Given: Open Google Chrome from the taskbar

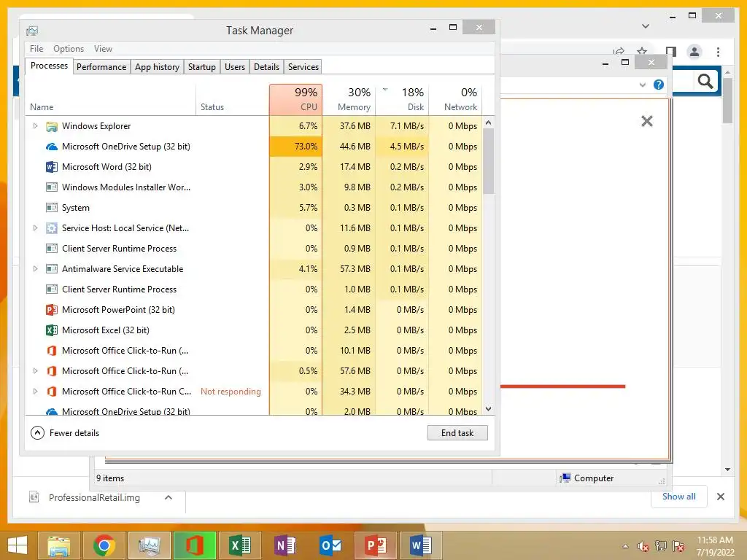Looking at the screenshot, I should [x=104, y=545].
